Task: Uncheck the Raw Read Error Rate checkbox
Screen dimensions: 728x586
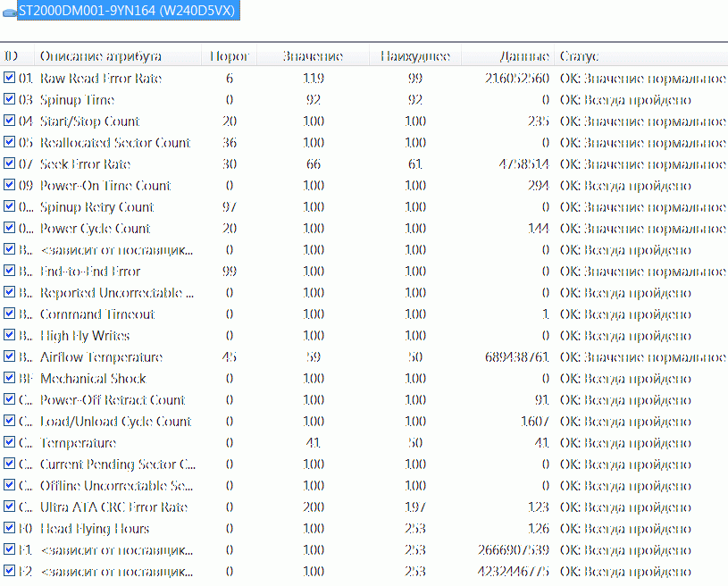Action: (x=10, y=78)
